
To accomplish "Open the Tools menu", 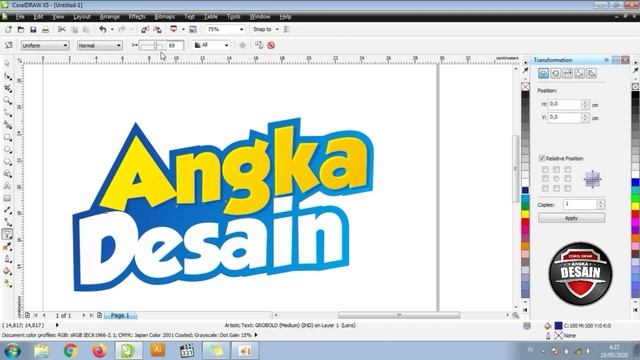I will [233, 17].
